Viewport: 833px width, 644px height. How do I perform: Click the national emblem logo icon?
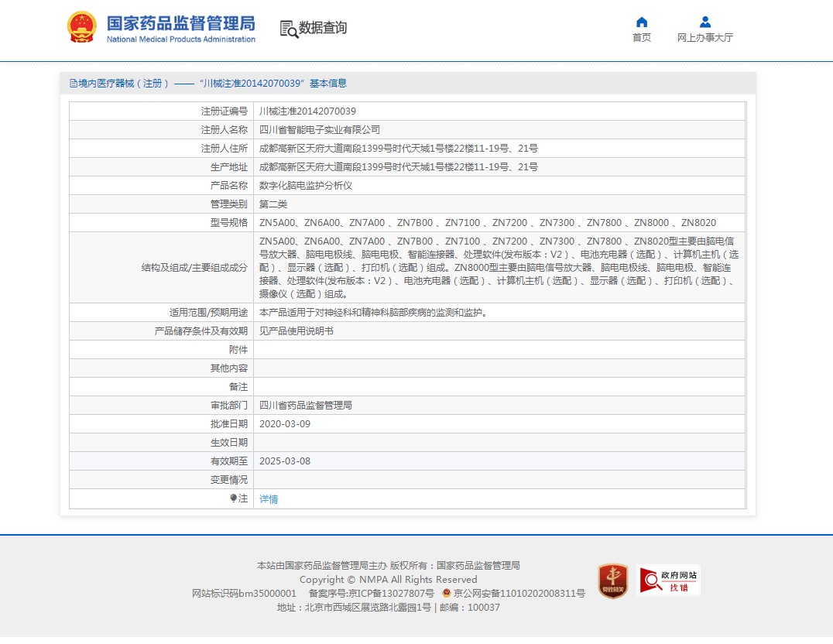pyautogui.click(x=82, y=27)
